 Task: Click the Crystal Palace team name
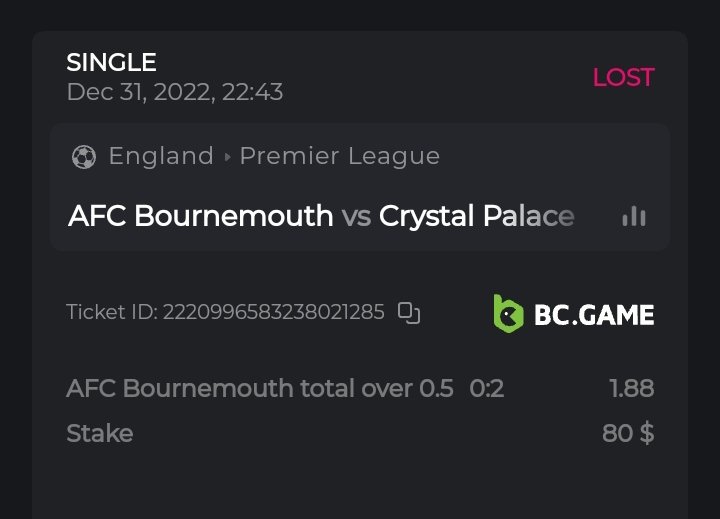coord(477,216)
